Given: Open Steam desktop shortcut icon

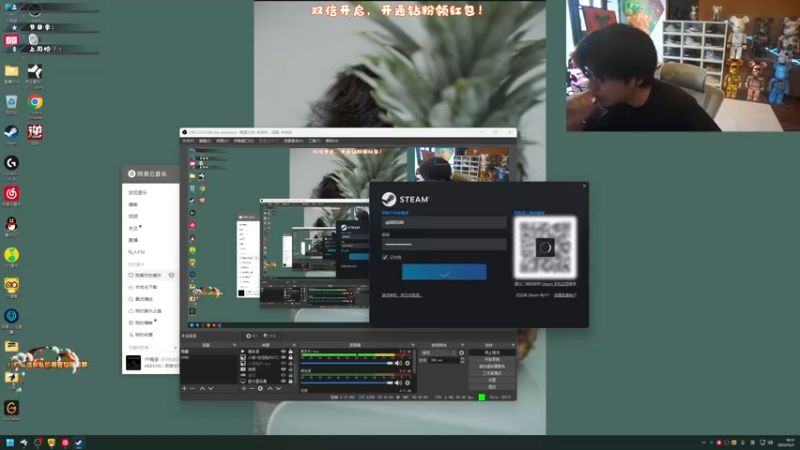Looking at the screenshot, I should pos(11,133).
